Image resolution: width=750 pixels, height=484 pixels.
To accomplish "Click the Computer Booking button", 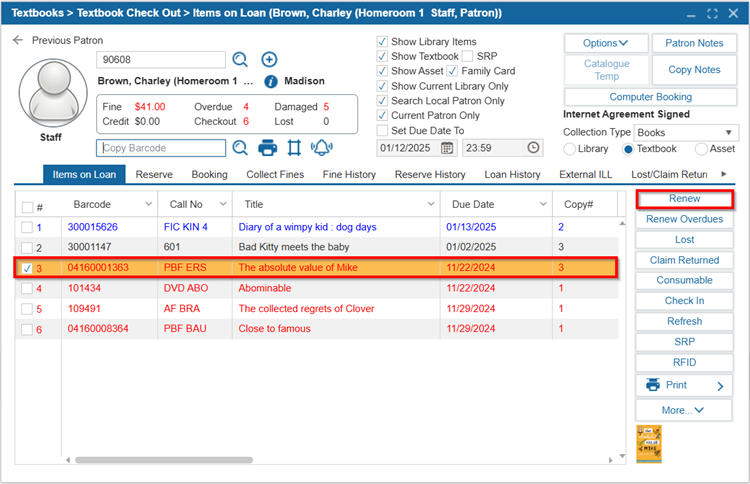I will click(651, 97).
